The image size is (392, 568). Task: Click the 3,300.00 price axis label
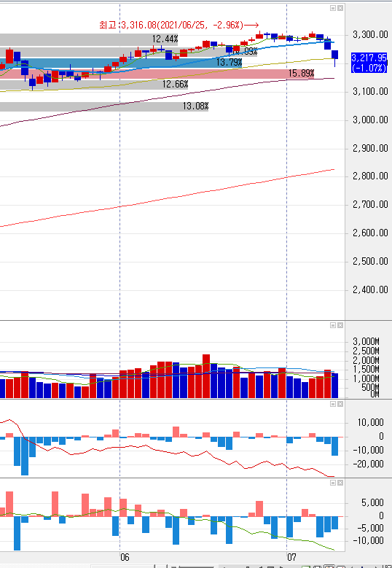(370, 35)
